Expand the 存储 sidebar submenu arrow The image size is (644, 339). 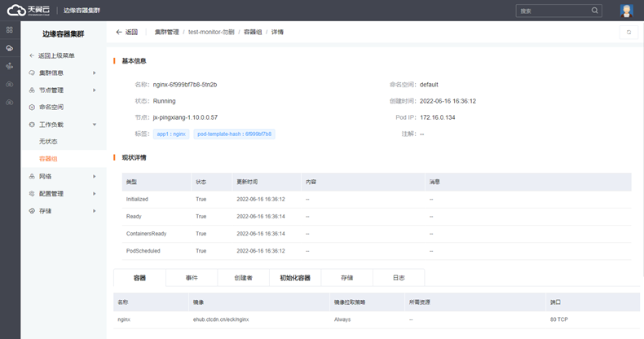(94, 211)
